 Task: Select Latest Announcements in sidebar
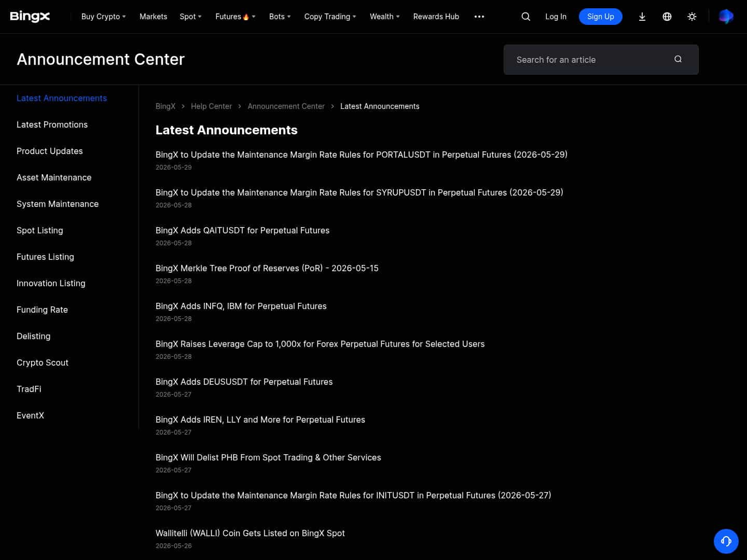(62, 98)
